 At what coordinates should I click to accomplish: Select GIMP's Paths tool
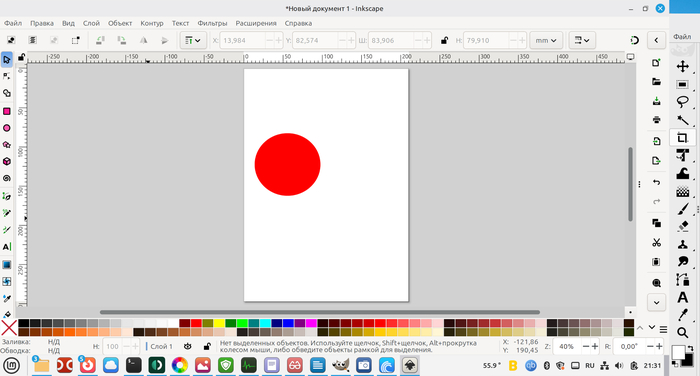tap(683, 280)
